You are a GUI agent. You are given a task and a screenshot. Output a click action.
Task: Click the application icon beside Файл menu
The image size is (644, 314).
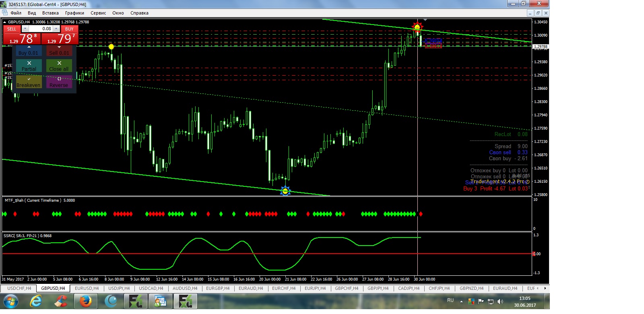point(5,13)
